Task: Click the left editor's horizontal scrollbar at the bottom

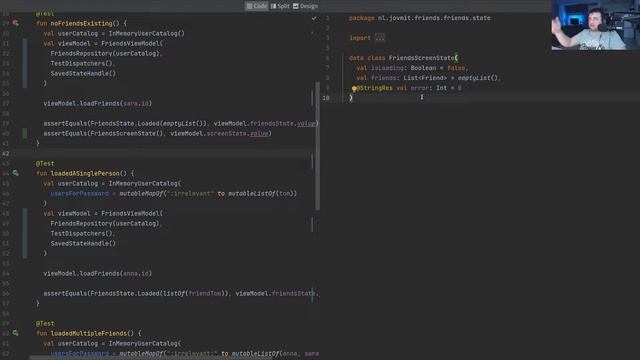Action: tap(151, 358)
